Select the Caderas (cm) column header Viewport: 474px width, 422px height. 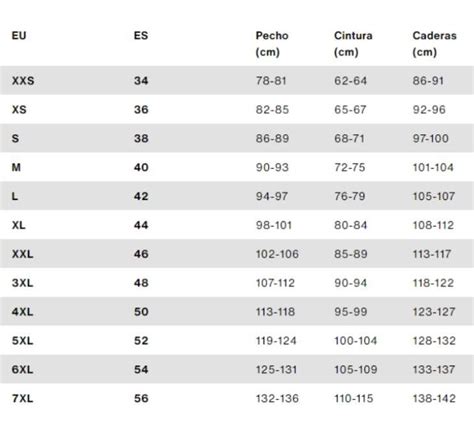435,44
